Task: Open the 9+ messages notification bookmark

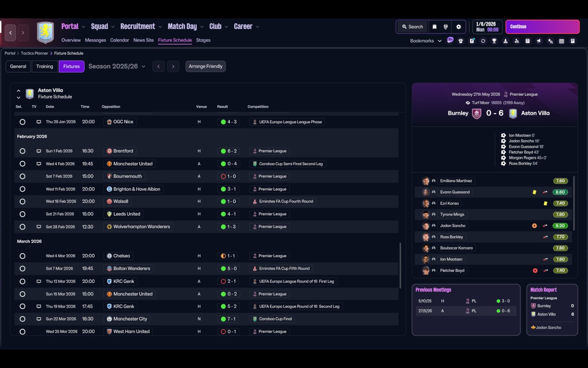Action: (x=450, y=40)
